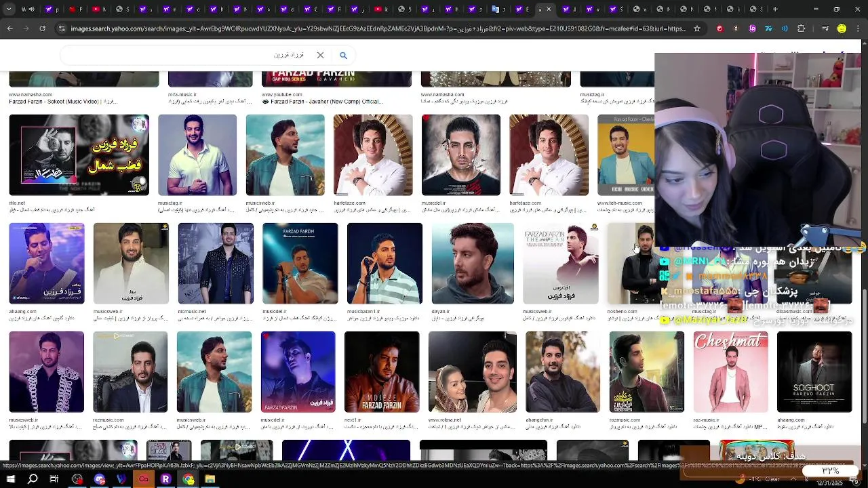Open the yellow profile avatar
This screenshot has height=488, width=868.
click(x=842, y=28)
